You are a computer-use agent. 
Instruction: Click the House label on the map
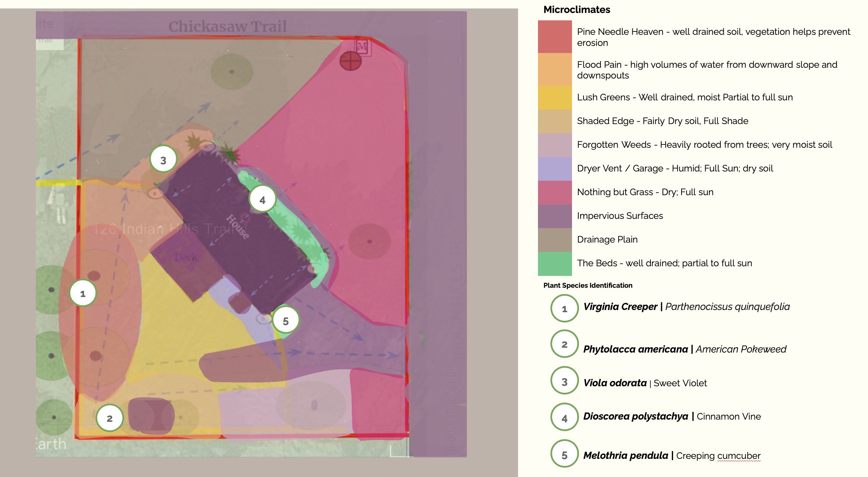point(238,226)
